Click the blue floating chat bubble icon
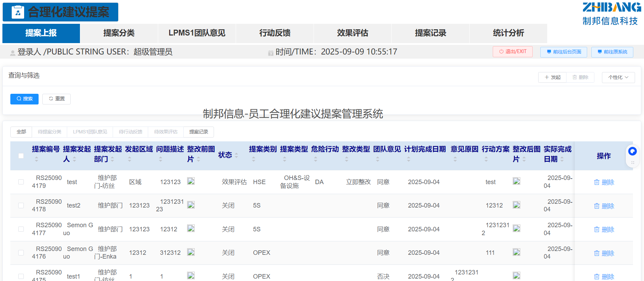Viewport: 644px width, 281px height. click(632, 151)
